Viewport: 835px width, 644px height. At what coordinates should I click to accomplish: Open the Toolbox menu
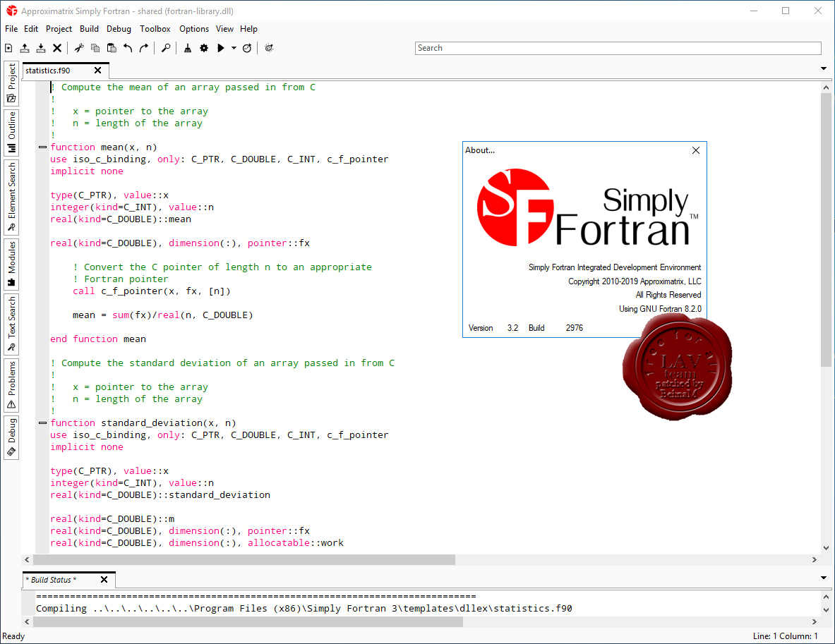pos(155,29)
